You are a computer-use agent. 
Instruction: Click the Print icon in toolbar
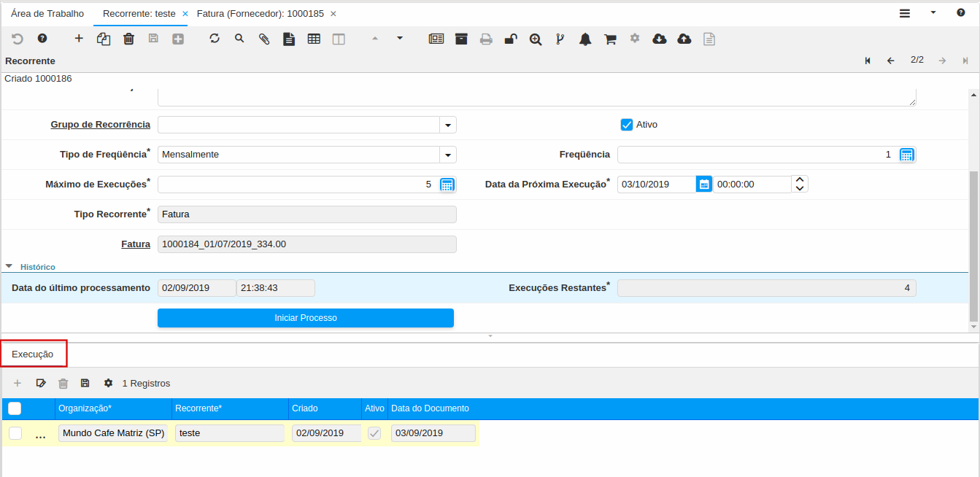[486, 39]
